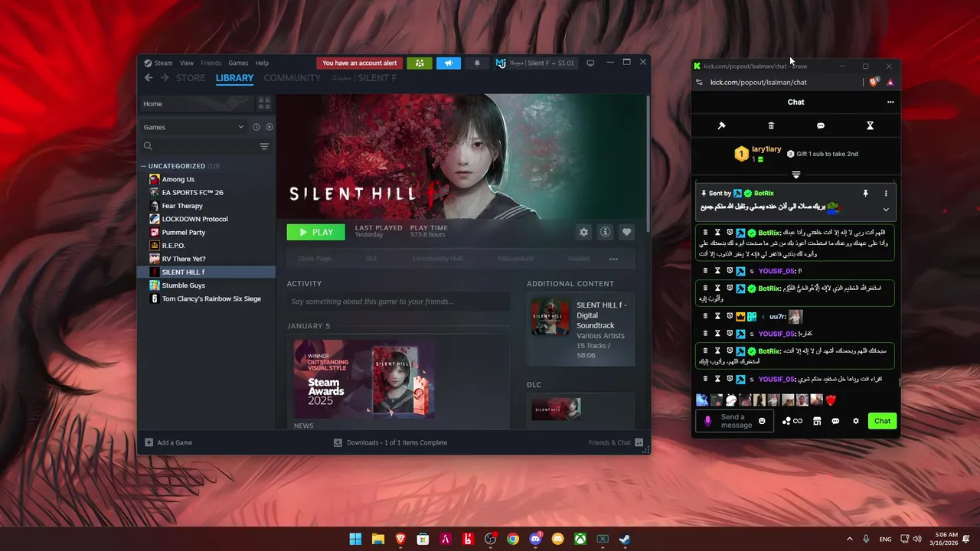Select Tom Clancy's Rainbow Six Siege in the list
The height and width of the screenshot is (551, 980).
pos(207,298)
